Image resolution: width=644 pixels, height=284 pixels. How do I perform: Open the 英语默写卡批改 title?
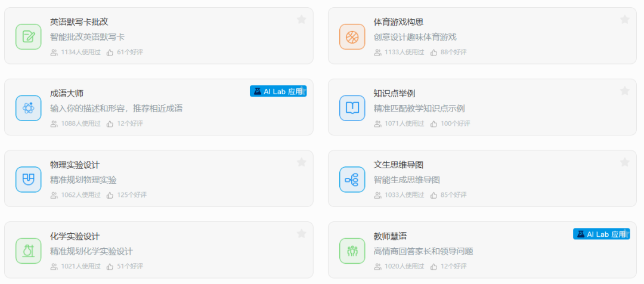[79, 22]
